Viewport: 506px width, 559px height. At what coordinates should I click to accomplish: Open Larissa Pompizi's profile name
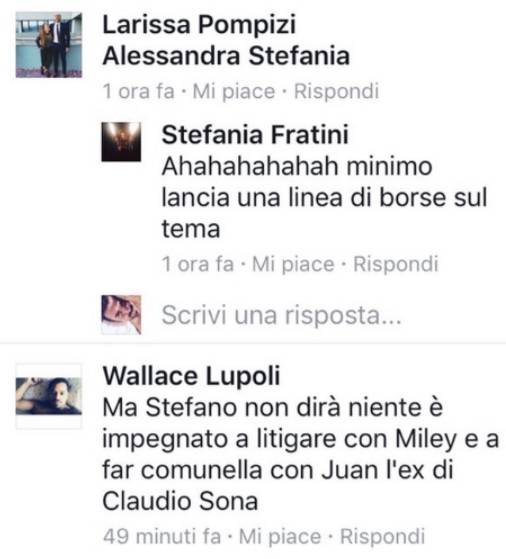(199, 25)
